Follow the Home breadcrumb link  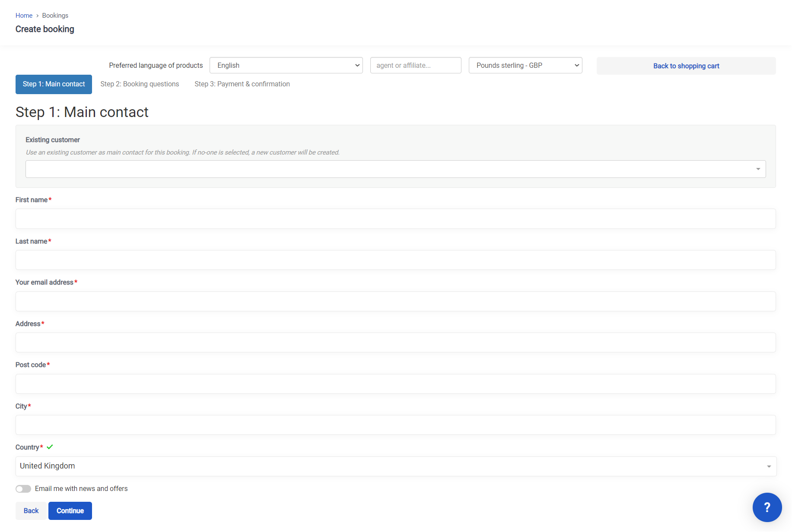(x=24, y=16)
